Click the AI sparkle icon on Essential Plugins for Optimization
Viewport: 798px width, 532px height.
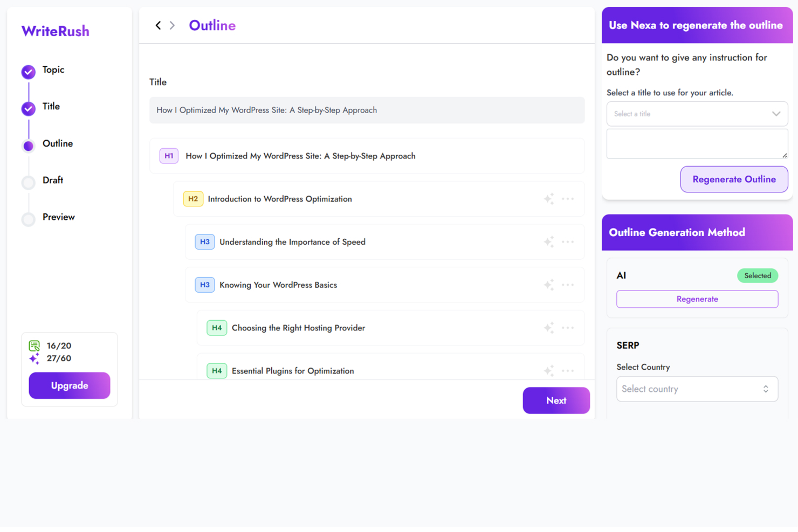pos(548,371)
